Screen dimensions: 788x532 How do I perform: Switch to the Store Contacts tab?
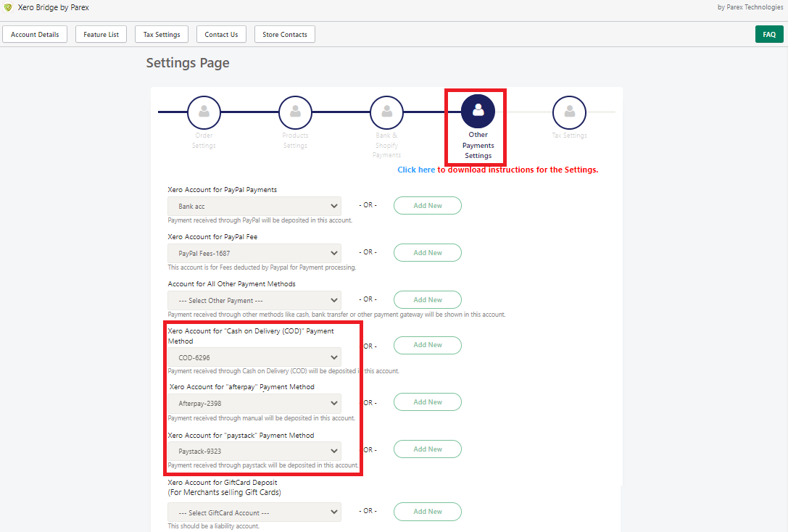[x=284, y=33]
